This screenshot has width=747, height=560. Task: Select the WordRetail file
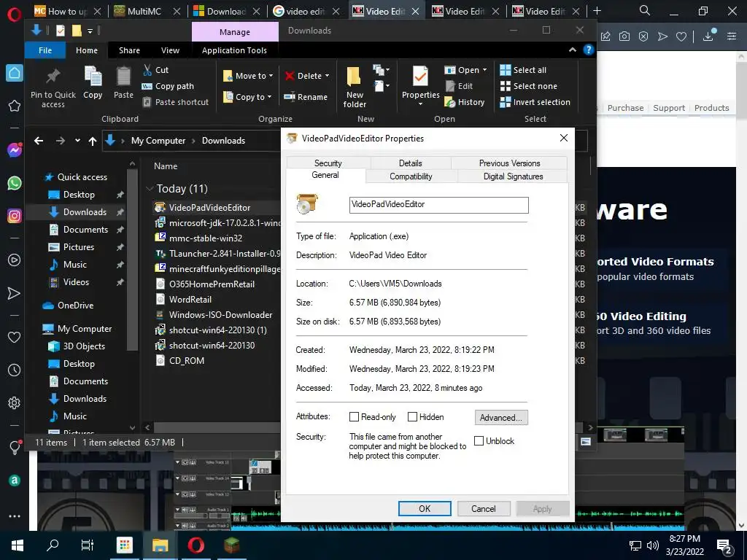184,300
